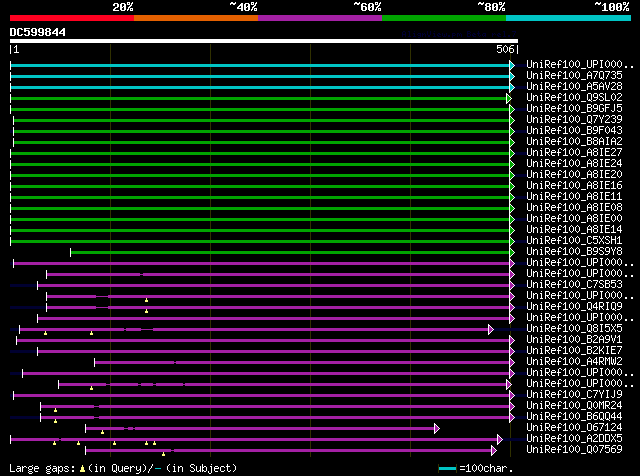This screenshot has width=640, height=476.
Task: Select the UniRef100_Q4RIQ9 label
Action: [574, 307]
